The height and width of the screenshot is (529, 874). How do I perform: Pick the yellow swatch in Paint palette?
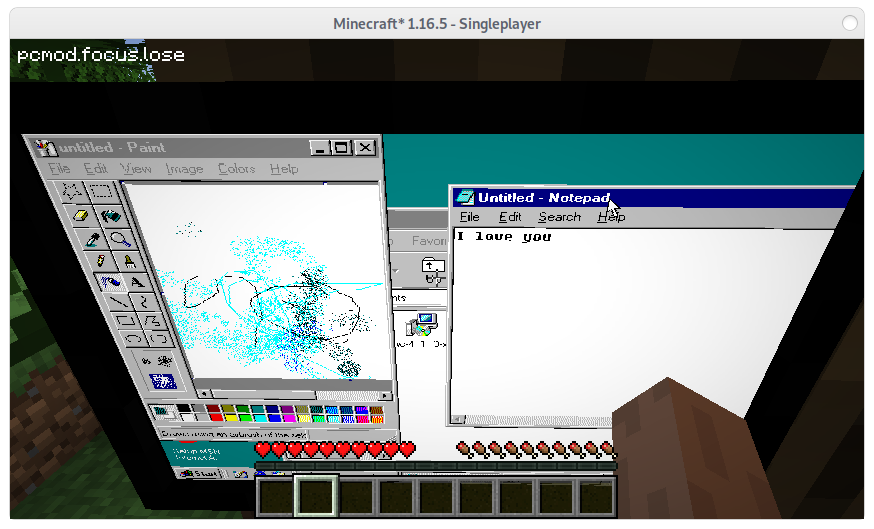tap(231, 418)
